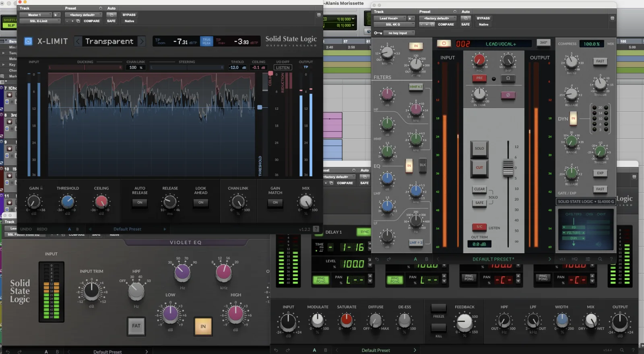Screen dimensions: 644x354
Task: Toggle X-Limit Look Ahead ON switch
Action: 201,203
